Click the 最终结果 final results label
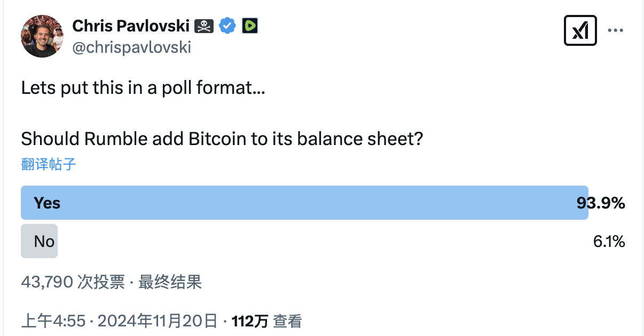This screenshot has height=336, width=644. (170, 282)
